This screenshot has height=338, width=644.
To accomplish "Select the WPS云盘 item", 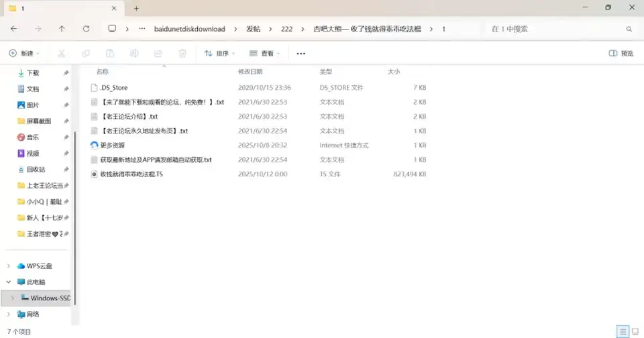I will pyautogui.click(x=35, y=266).
